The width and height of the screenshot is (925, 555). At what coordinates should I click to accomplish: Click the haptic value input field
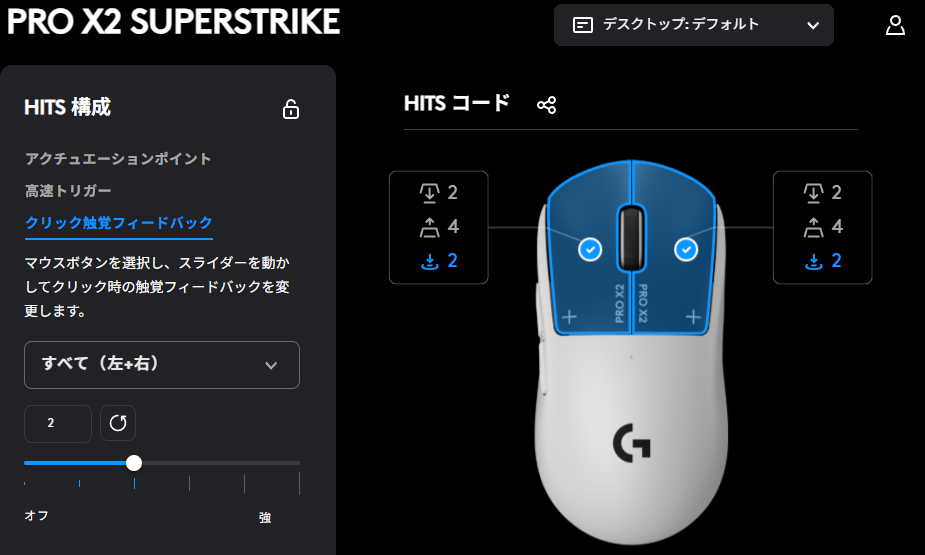(58, 423)
